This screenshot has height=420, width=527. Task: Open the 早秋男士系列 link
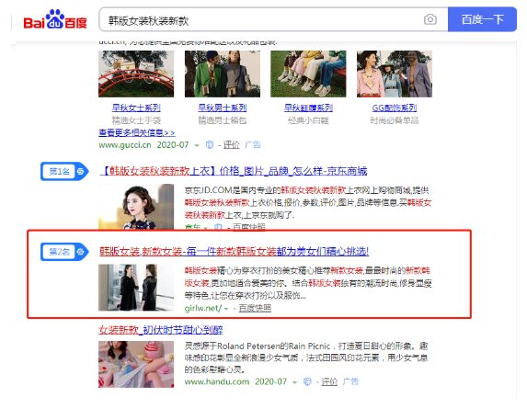pyautogui.click(x=223, y=108)
